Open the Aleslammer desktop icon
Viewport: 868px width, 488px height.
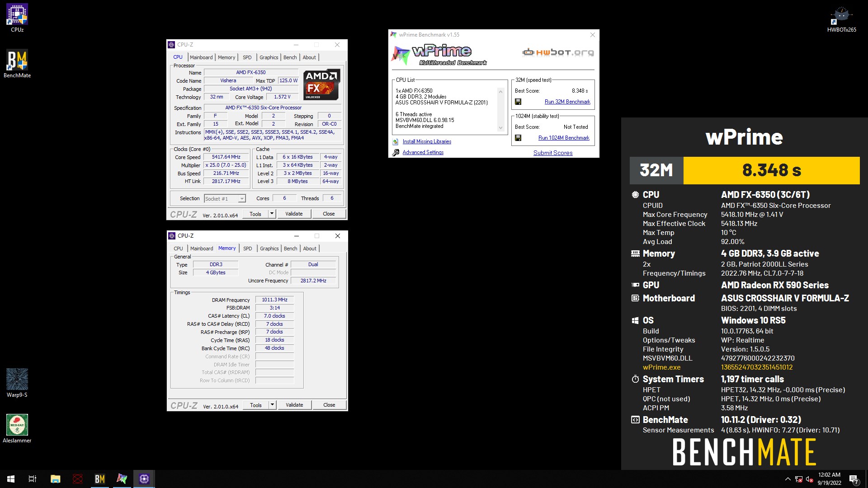tap(17, 429)
